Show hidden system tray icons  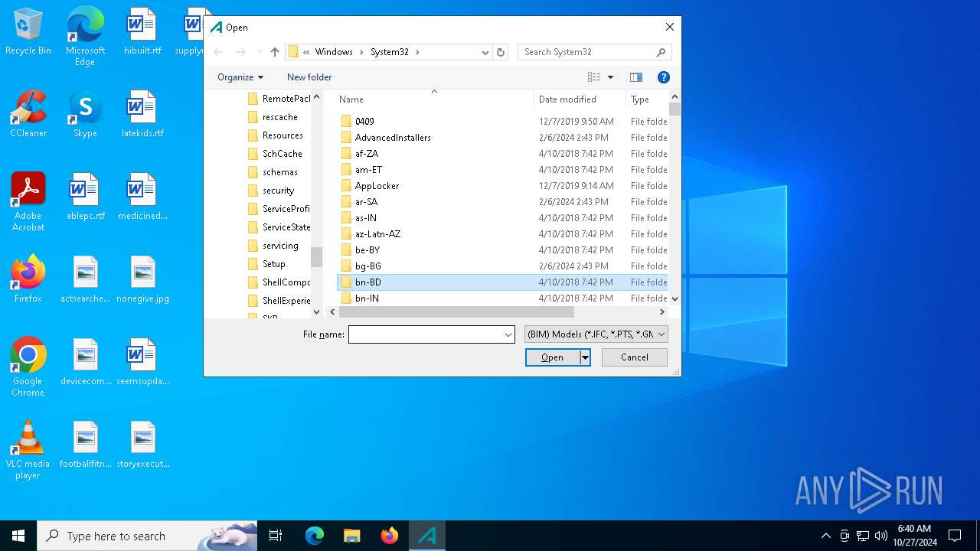point(826,536)
